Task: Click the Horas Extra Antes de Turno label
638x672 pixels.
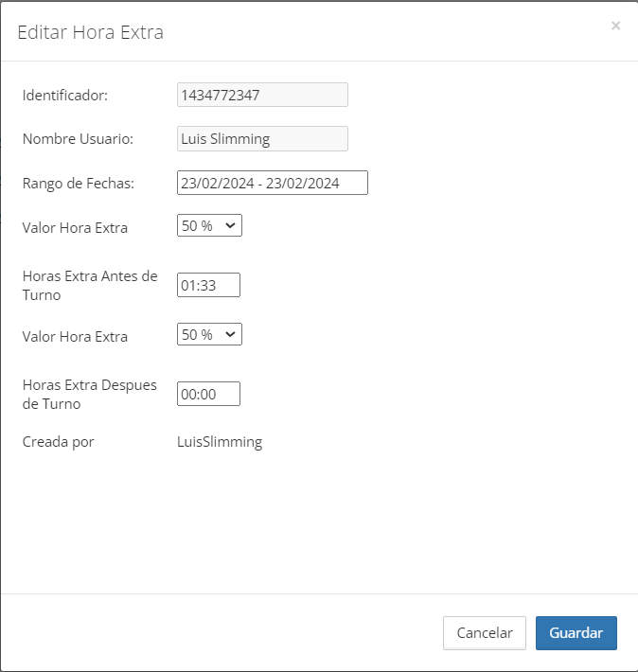Action: pos(90,285)
